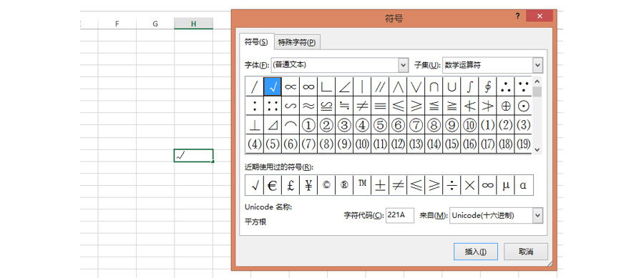Open dialog help with the question mark
This screenshot has width=644, height=278.
(518, 16)
